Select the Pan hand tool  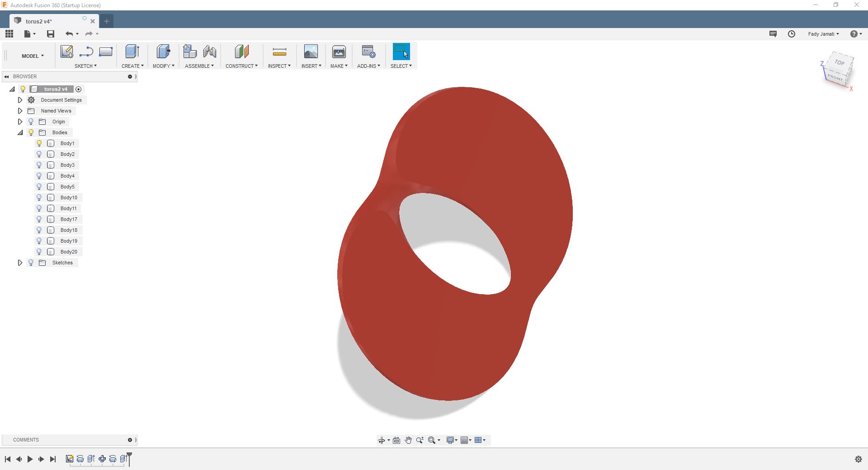coord(408,440)
